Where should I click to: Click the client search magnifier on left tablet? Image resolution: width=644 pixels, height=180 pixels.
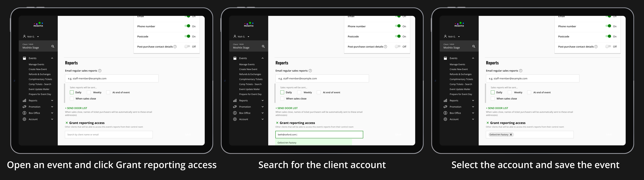point(53,46)
